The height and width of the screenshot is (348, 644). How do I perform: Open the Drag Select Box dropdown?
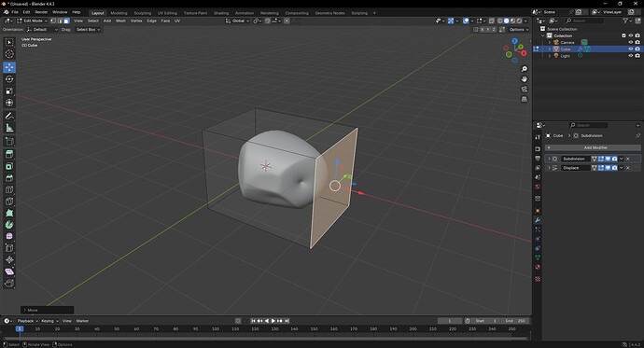tap(88, 30)
